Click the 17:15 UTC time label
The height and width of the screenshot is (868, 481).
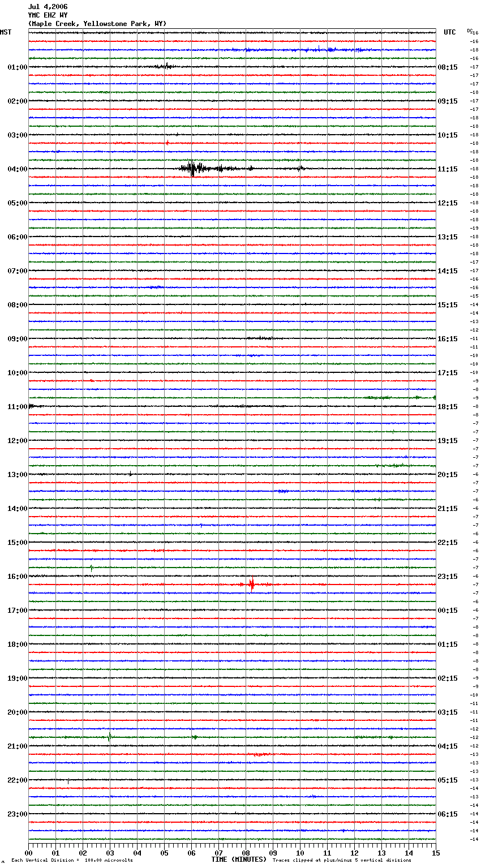pyautogui.click(x=448, y=373)
